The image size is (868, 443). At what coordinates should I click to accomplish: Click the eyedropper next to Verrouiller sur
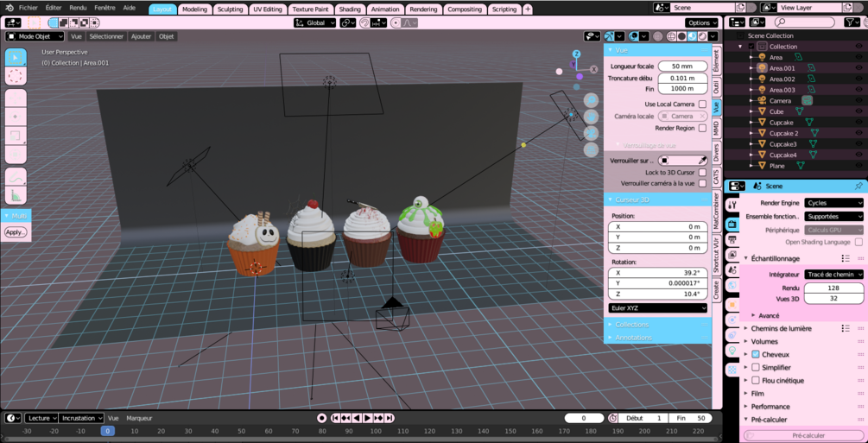702,161
